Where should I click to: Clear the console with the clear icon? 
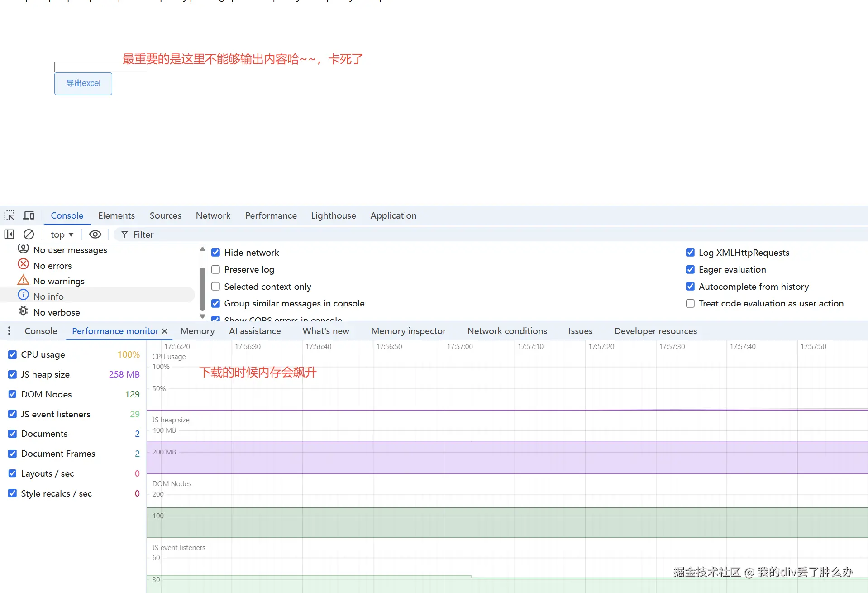click(x=29, y=234)
